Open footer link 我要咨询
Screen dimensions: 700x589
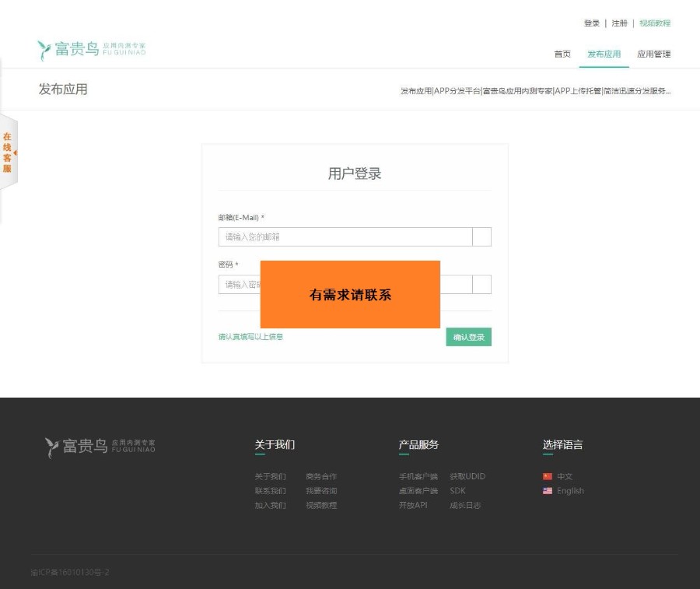click(x=321, y=491)
